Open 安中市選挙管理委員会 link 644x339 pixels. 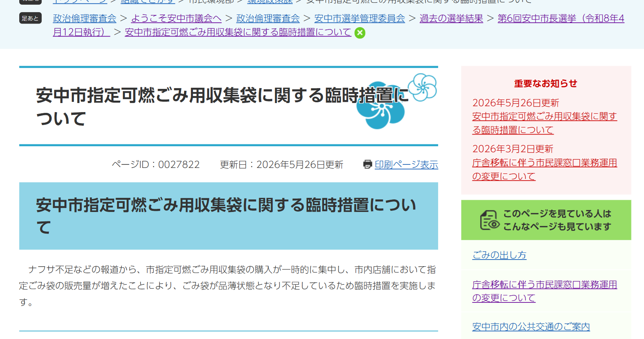360,18
